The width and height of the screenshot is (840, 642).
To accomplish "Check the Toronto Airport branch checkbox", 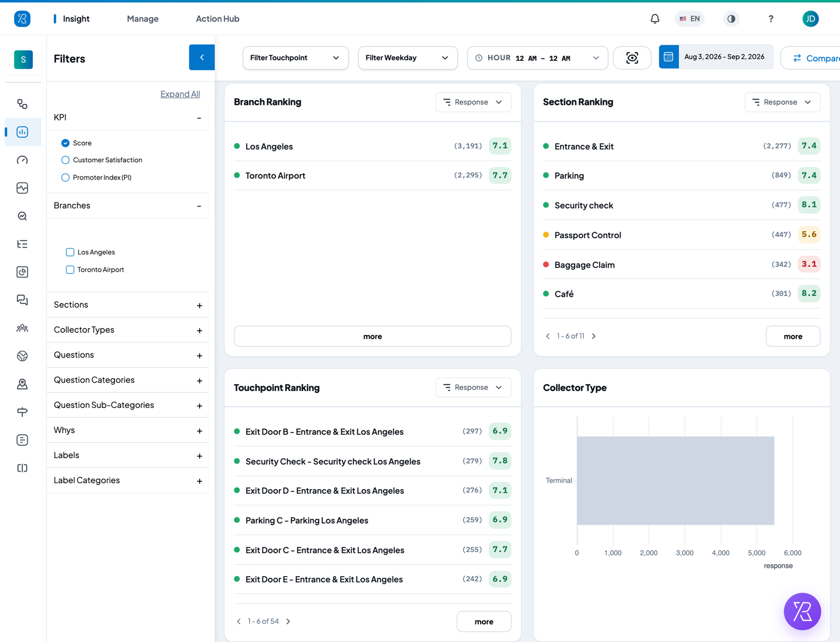I will click(x=70, y=270).
